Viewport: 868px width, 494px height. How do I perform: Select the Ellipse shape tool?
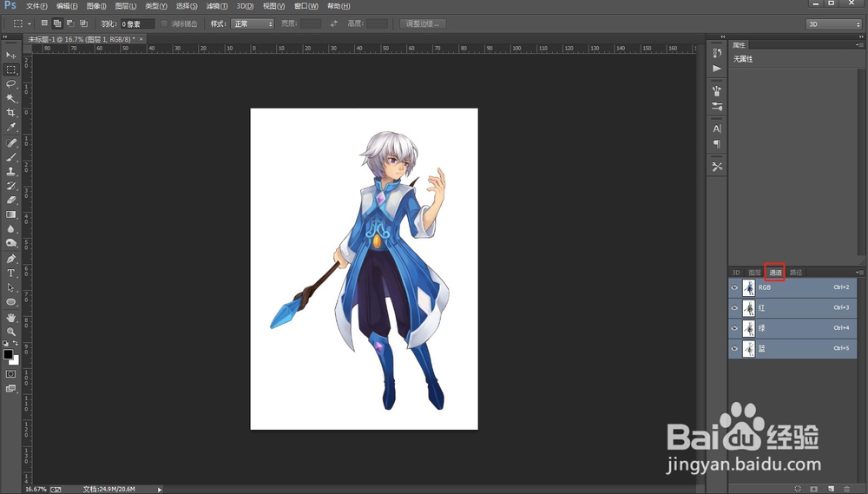(10, 302)
